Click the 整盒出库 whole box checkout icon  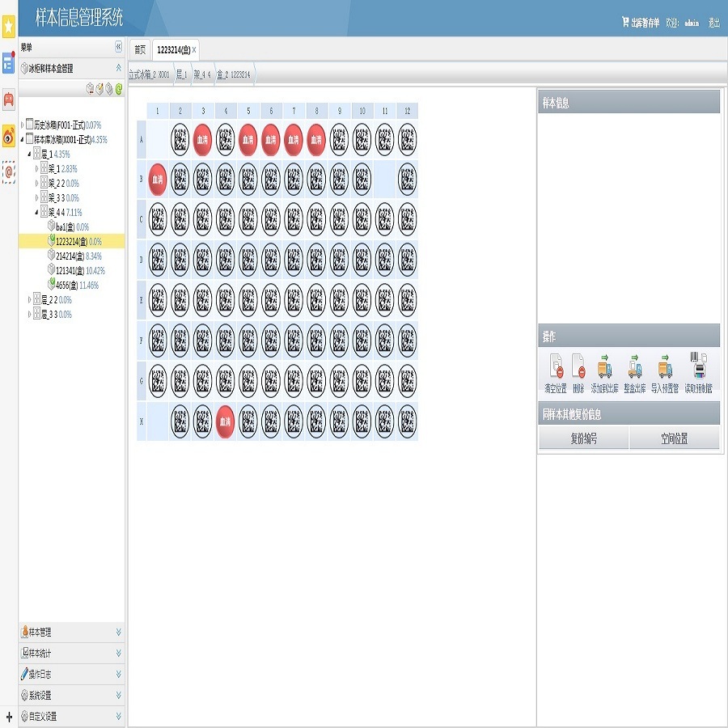click(x=635, y=366)
